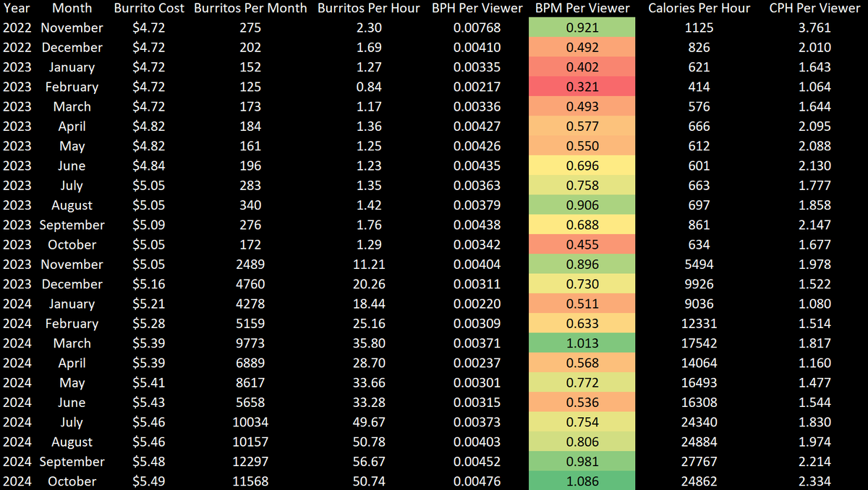Viewport: 868px width, 490px height.
Task: Select the 2024 October month cell
Action: click(72, 481)
